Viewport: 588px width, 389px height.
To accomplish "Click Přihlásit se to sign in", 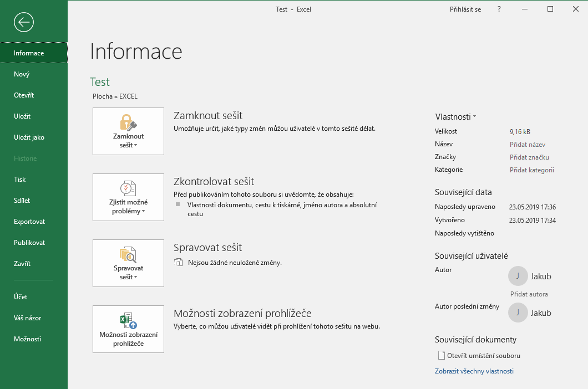I will click(x=466, y=9).
